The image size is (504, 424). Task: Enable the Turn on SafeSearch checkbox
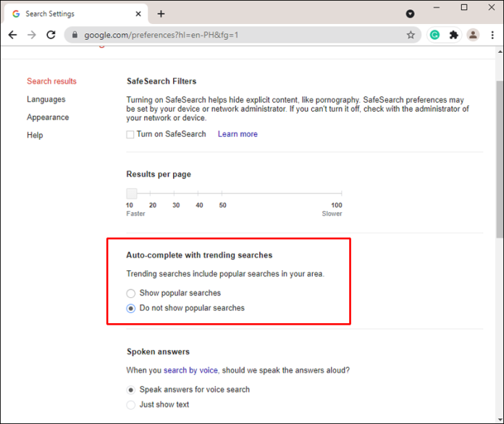[x=130, y=134]
